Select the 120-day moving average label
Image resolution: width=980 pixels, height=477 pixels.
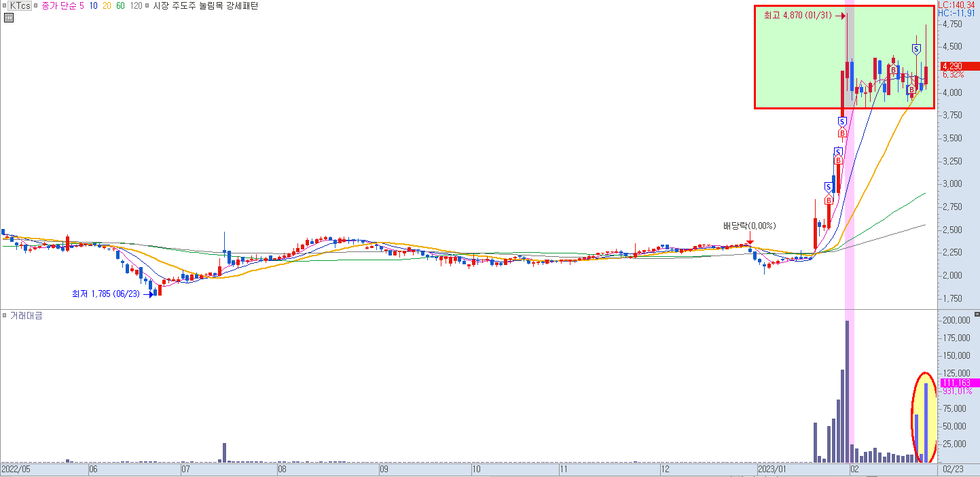click(x=136, y=5)
